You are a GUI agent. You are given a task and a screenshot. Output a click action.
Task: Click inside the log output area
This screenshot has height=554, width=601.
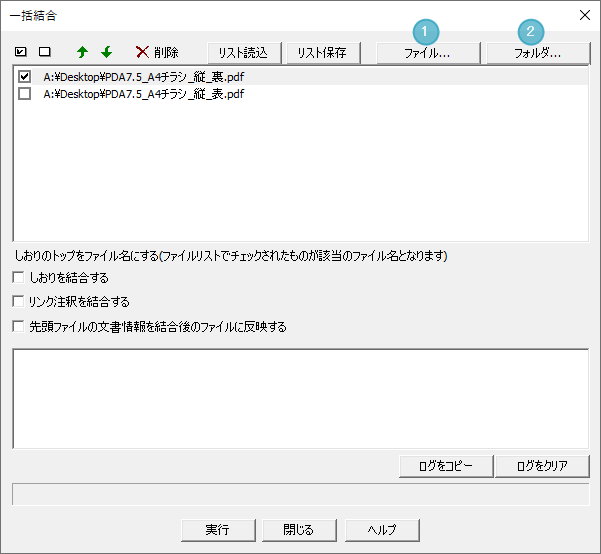(x=301, y=399)
